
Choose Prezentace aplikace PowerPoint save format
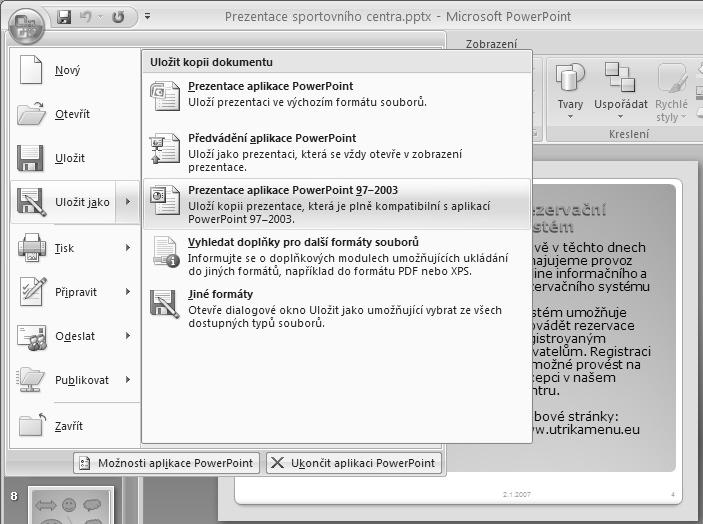[x=337, y=100]
